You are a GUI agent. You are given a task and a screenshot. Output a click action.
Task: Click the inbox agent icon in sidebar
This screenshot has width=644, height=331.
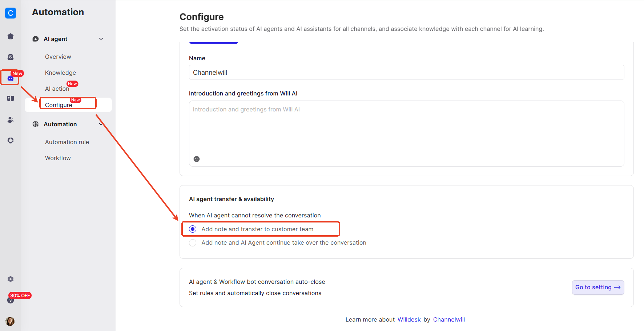click(x=11, y=57)
